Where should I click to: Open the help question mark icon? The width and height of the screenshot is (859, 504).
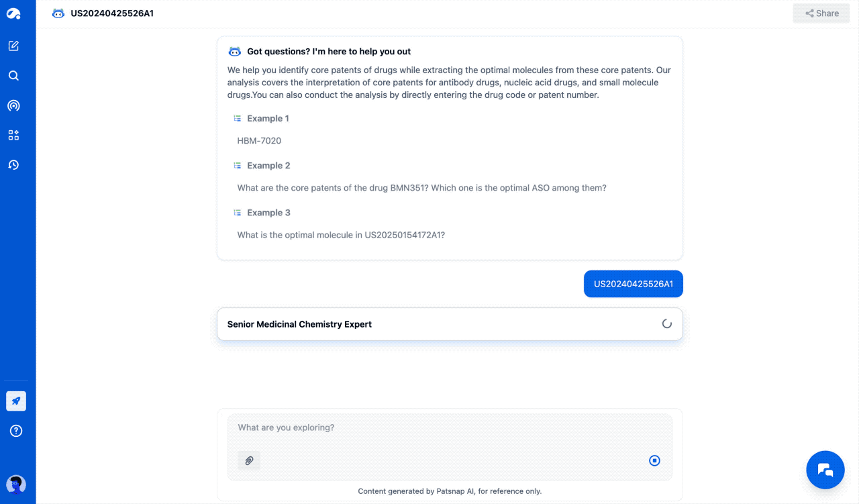tap(16, 431)
